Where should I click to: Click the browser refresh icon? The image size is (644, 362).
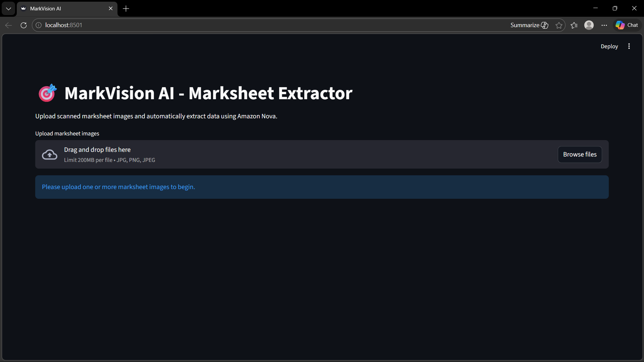click(23, 25)
